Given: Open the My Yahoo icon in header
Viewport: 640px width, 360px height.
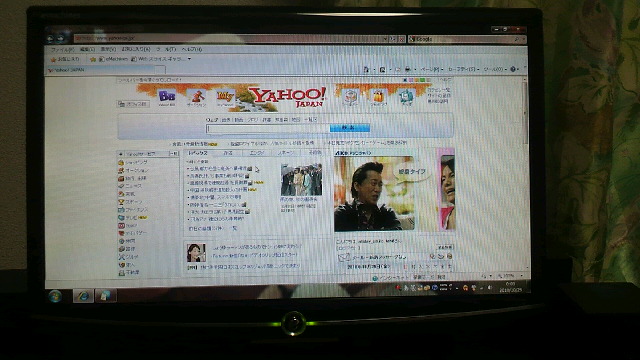Looking at the screenshot, I should [225, 98].
